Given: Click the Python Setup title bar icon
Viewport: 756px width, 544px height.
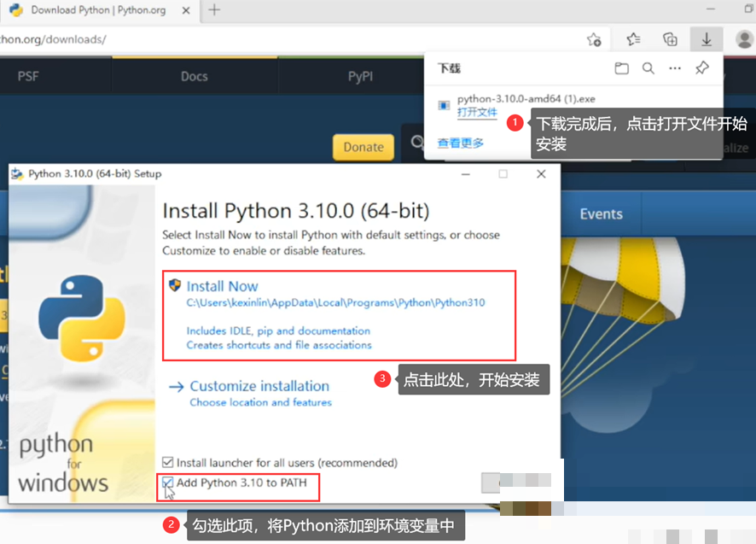Looking at the screenshot, I should pos(17,173).
